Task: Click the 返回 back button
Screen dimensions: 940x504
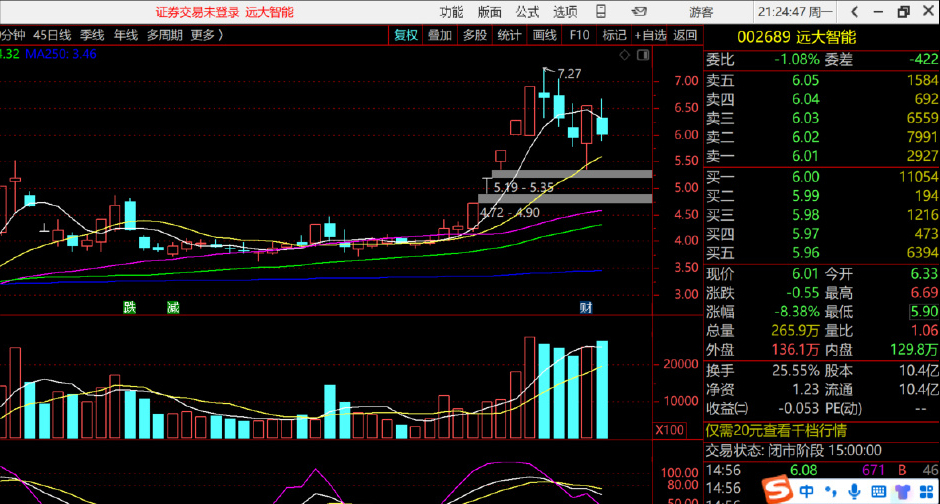Action: click(x=685, y=35)
